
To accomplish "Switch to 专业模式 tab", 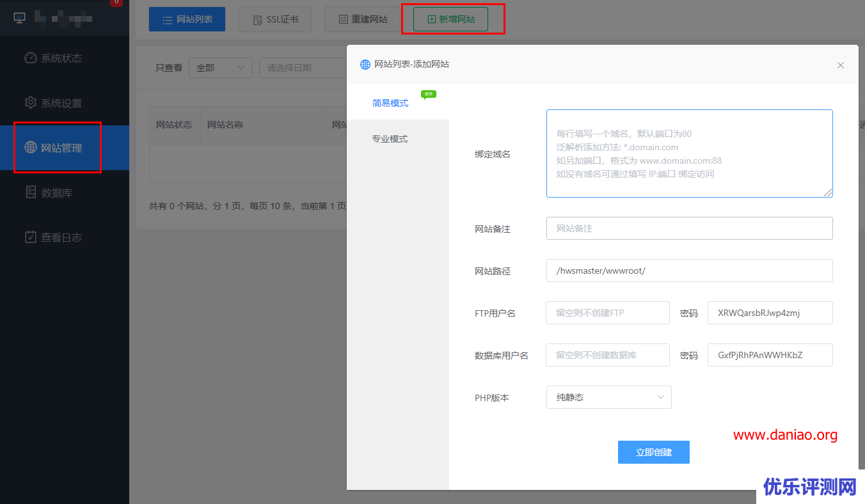I will click(390, 138).
